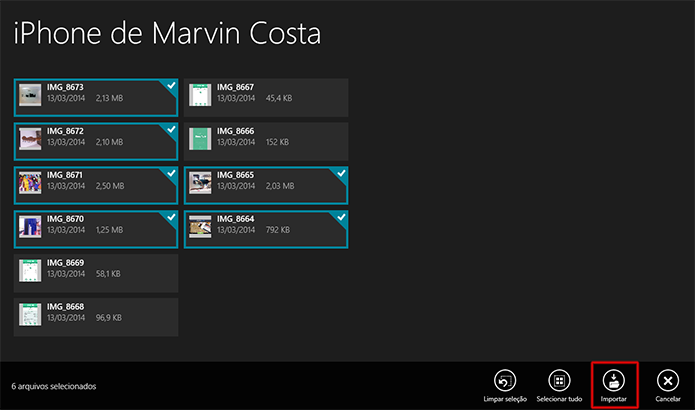Click the IMG_8670 file name
The width and height of the screenshot is (695, 410).
tap(65, 219)
